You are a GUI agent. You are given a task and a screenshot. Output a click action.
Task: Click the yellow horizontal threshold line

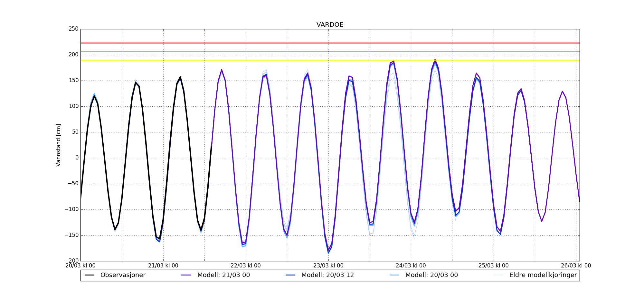coord(330,60)
